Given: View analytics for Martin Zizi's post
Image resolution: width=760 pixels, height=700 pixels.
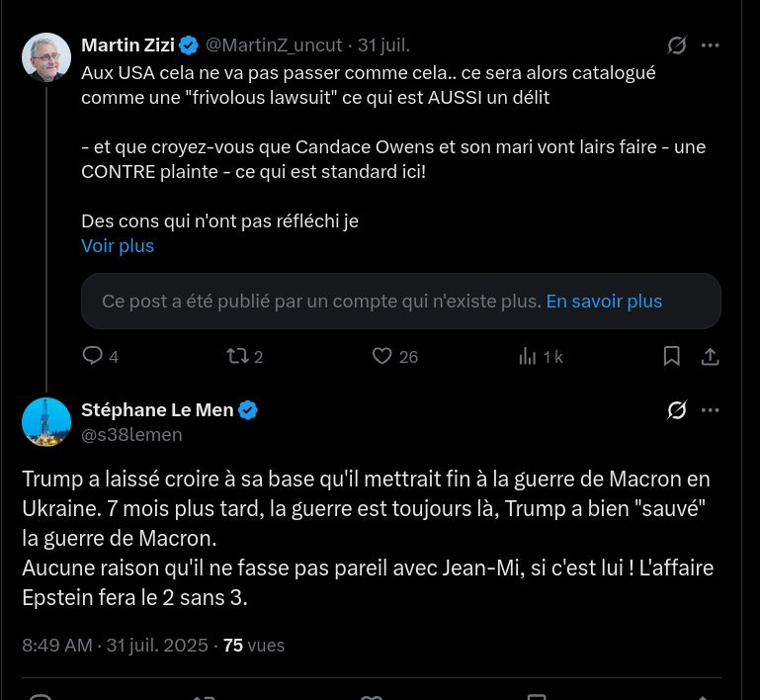Looking at the screenshot, I should point(528,356).
